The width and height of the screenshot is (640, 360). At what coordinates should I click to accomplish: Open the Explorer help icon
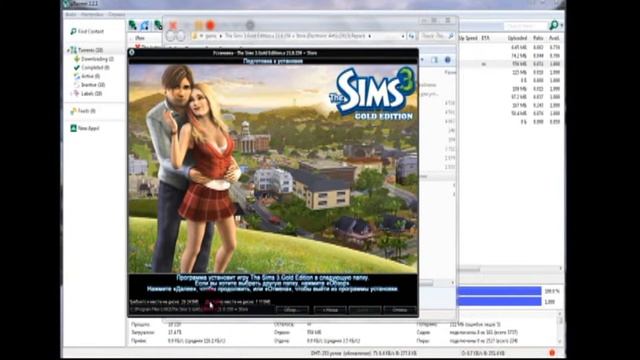point(448,60)
